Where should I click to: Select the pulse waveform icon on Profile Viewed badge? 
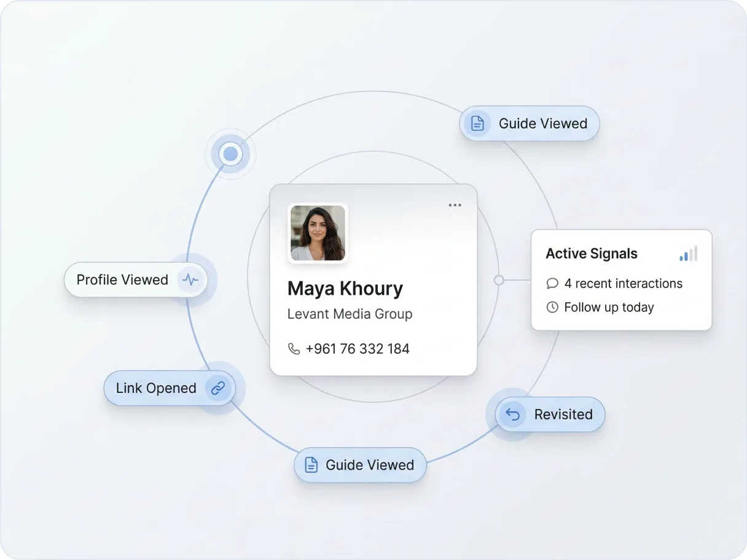pos(190,279)
